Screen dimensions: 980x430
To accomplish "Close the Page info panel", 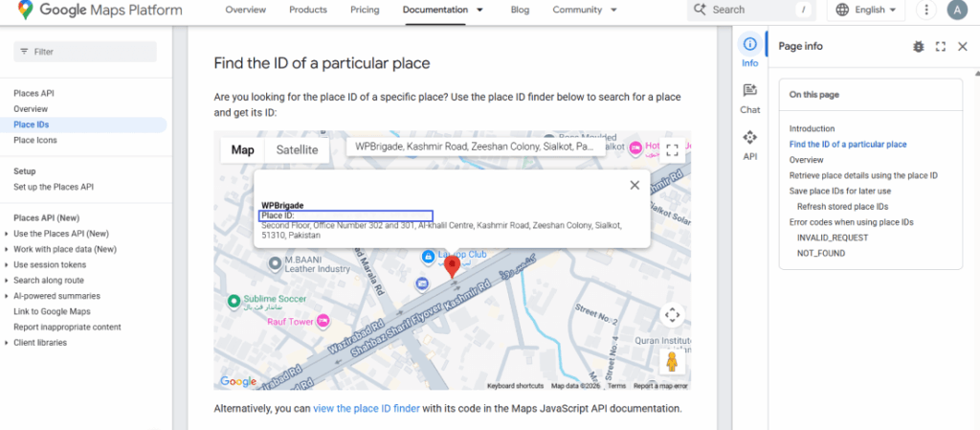I will pyautogui.click(x=963, y=46).
